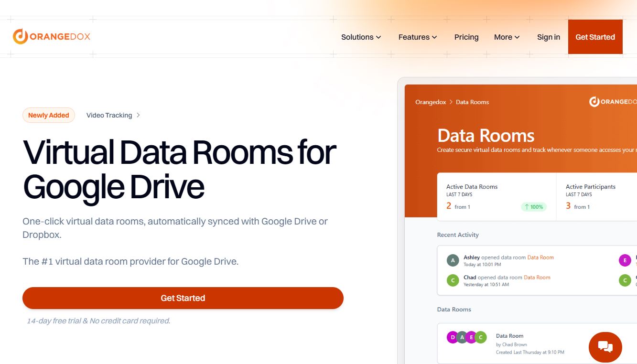Expand the More dropdown in the navigation
This screenshot has height=364, width=637.
tap(506, 37)
